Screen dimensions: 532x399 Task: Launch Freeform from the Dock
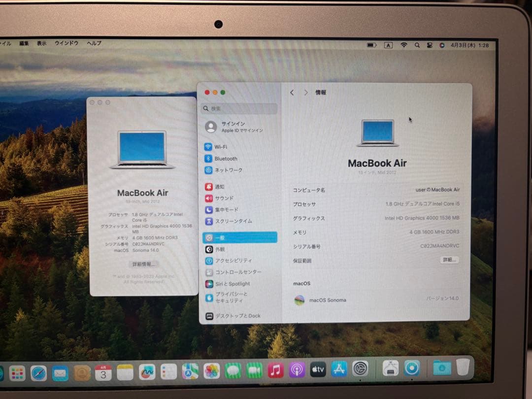pyautogui.click(x=147, y=372)
